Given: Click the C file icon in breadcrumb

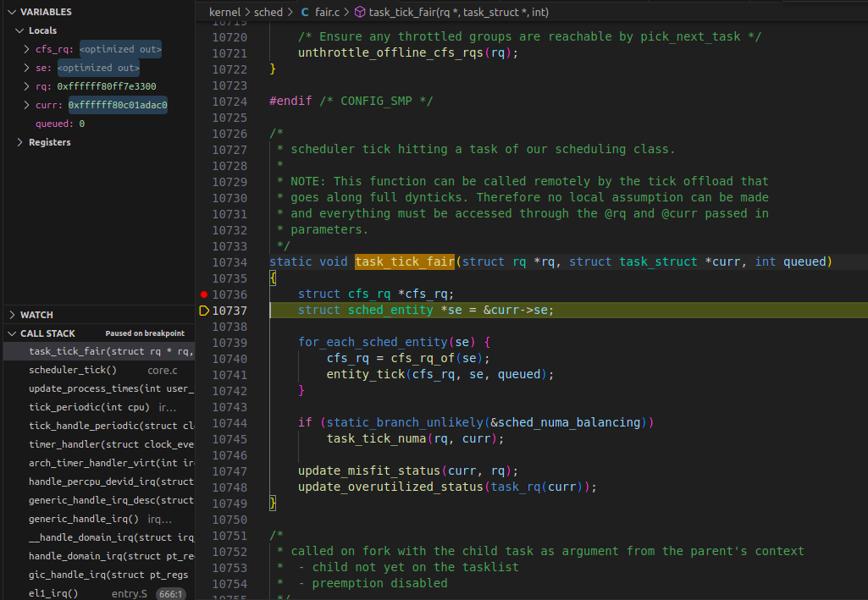Looking at the screenshot, I should click(305, 12).
